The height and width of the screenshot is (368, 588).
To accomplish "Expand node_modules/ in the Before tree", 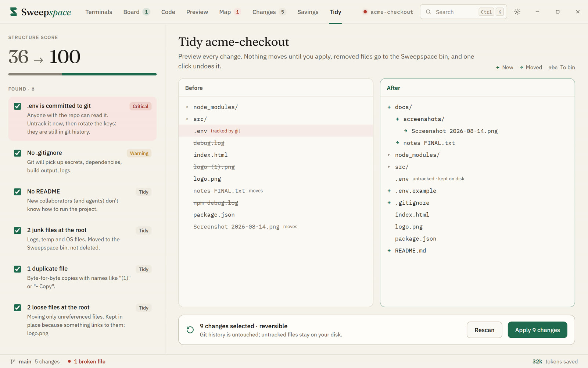I will click(187, 107).
